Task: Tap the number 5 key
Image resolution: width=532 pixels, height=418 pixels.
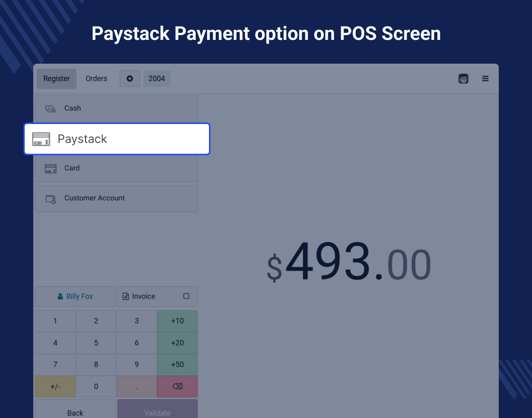Action: point(96,343)
